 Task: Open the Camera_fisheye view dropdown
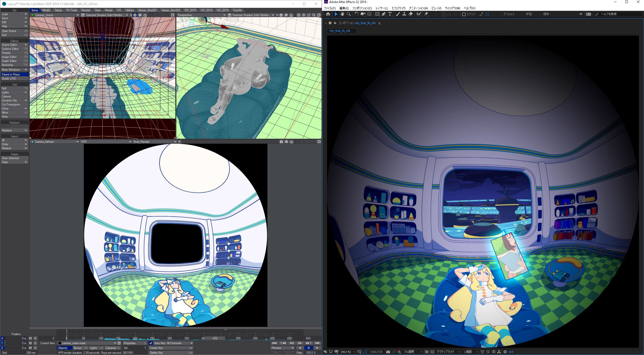tap(55, 142)
